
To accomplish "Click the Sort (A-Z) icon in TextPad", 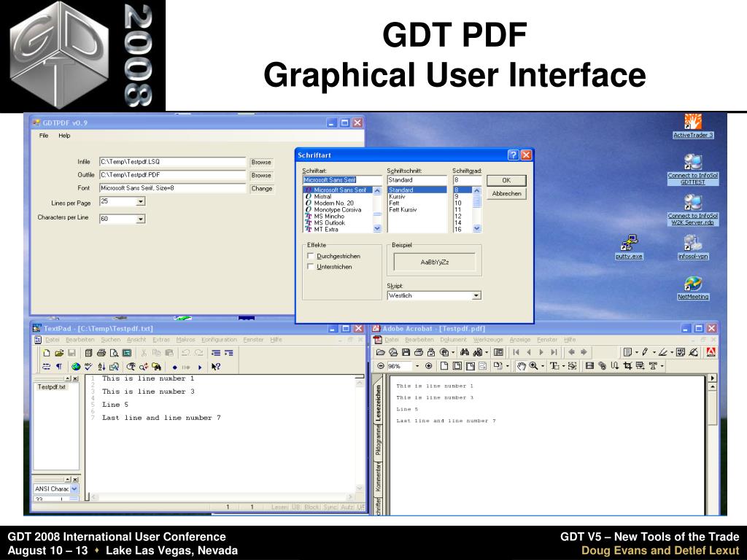I will (x=101, y=367).
